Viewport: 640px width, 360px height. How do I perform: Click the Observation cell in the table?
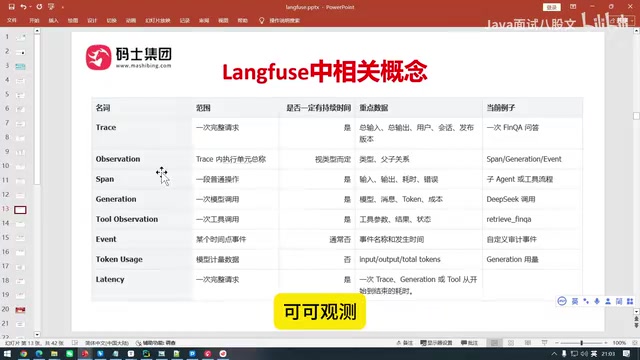tap(141, 159)
